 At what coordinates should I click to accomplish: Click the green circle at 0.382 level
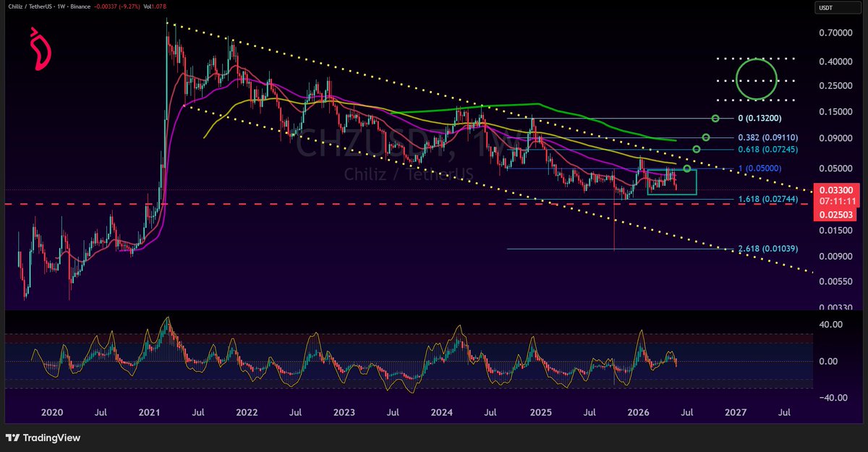click(x=706, y=137)
